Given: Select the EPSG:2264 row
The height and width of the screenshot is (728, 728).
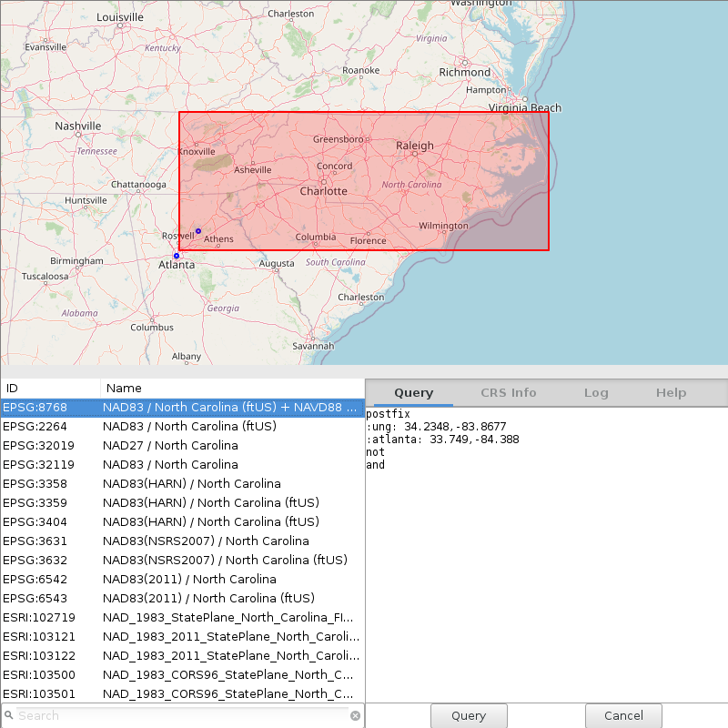Looking at the screenshot, I should pyautogui.click(x=182, y=426).
